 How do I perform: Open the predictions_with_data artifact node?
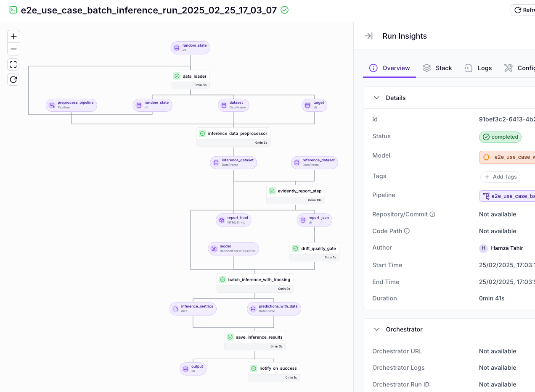pos(274,309)
